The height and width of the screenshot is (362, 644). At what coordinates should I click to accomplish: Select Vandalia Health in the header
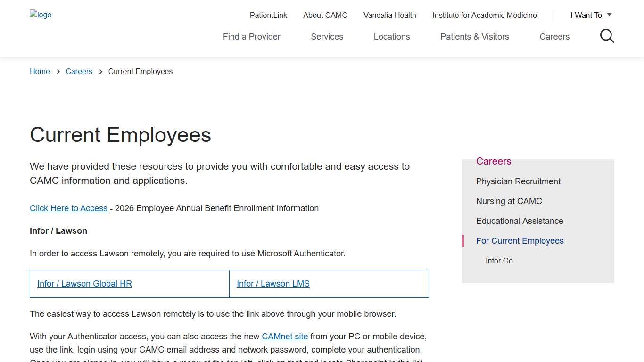point(389,15)
